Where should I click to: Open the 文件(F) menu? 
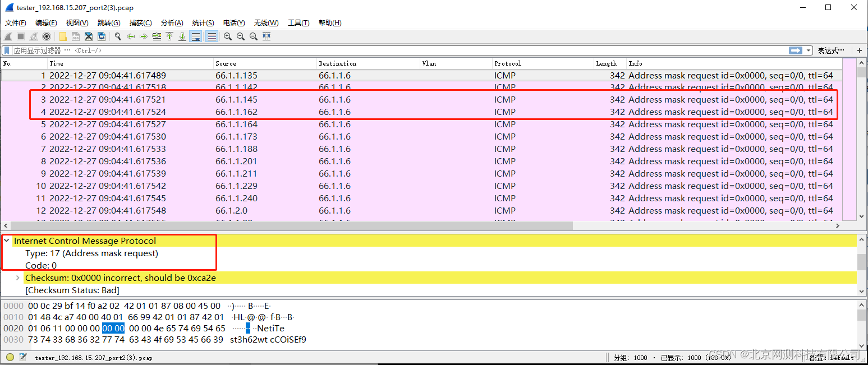(x=16, y=23)
